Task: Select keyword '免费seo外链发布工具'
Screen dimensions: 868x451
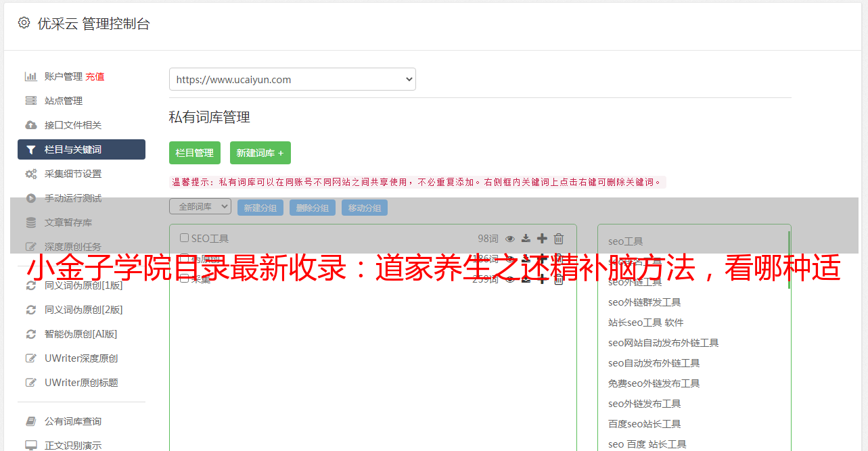Action: [654, 383]
